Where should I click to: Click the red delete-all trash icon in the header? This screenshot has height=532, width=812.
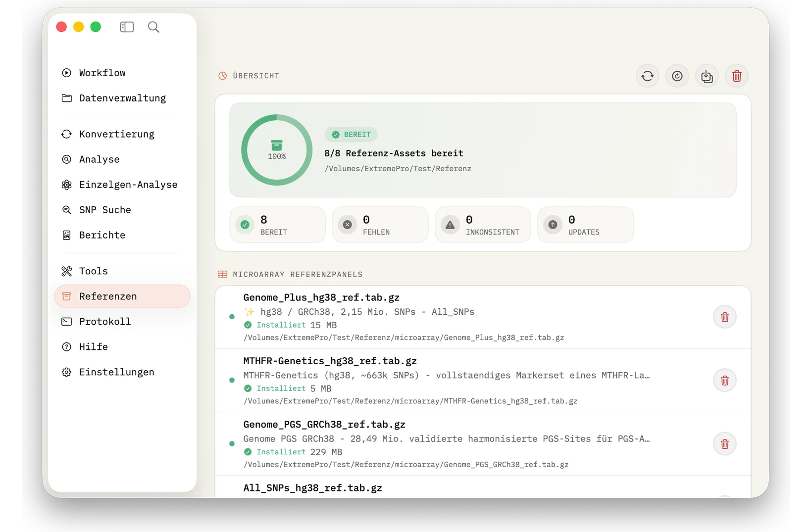click(x=736, y=76)
